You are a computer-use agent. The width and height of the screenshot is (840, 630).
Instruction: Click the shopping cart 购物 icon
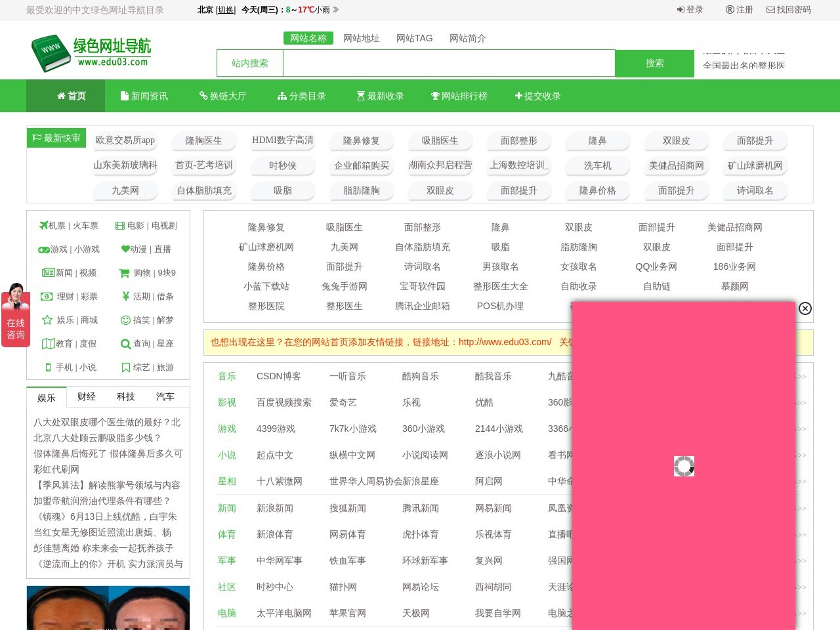[123, 272]
